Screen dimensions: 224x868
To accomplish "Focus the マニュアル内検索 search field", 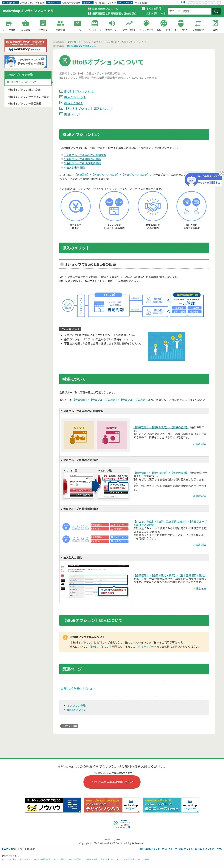I will click(x=189, y=11).
